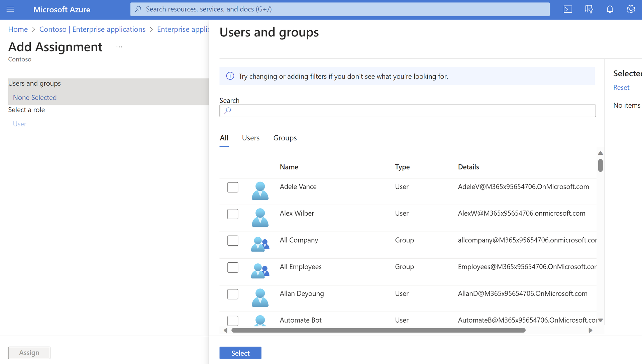Viewport: 642px width, 364px height.
Task: Click the vertical scrollbar up arrow
Action: [601, 153]
